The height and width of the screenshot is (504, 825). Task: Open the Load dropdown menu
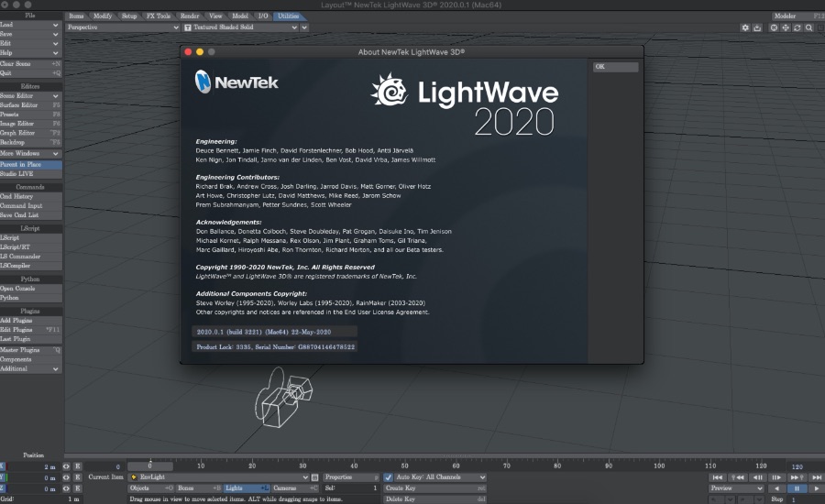coord(30,25)
